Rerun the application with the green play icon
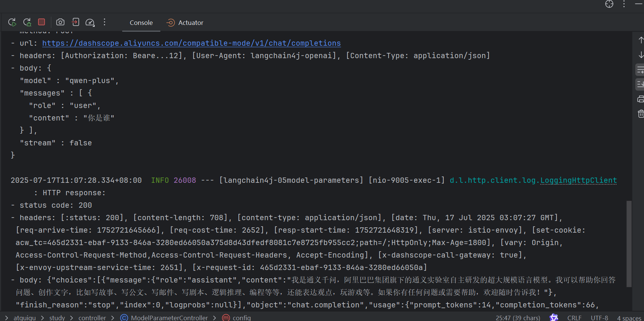 coord(12,22)
